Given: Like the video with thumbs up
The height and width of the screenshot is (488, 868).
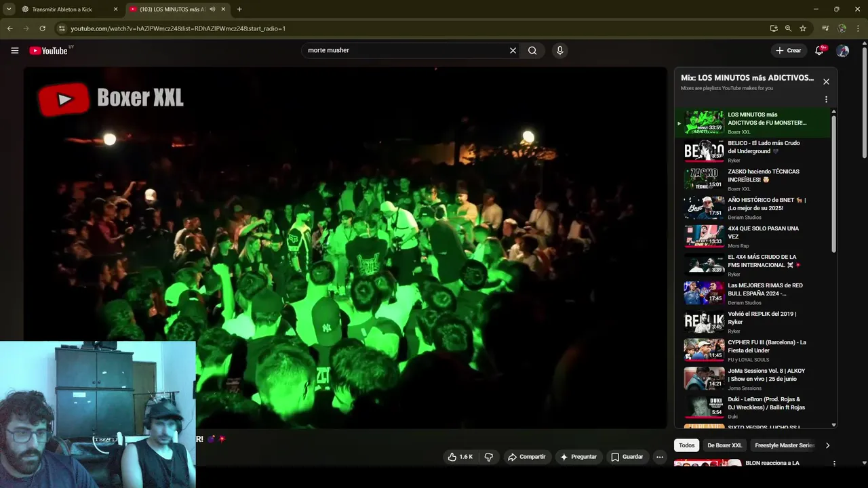Looking at the screenshot, I should point(460,457).
